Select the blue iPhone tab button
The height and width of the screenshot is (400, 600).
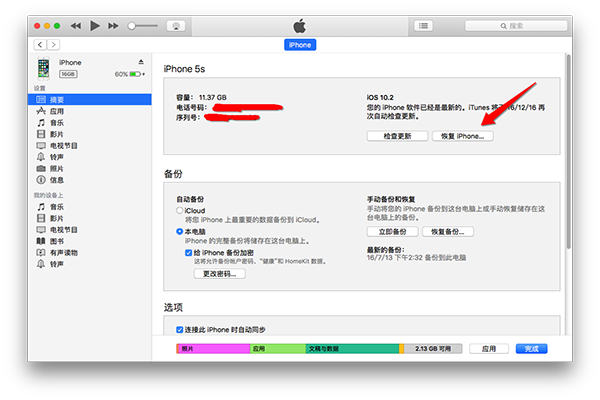(300, 45)
